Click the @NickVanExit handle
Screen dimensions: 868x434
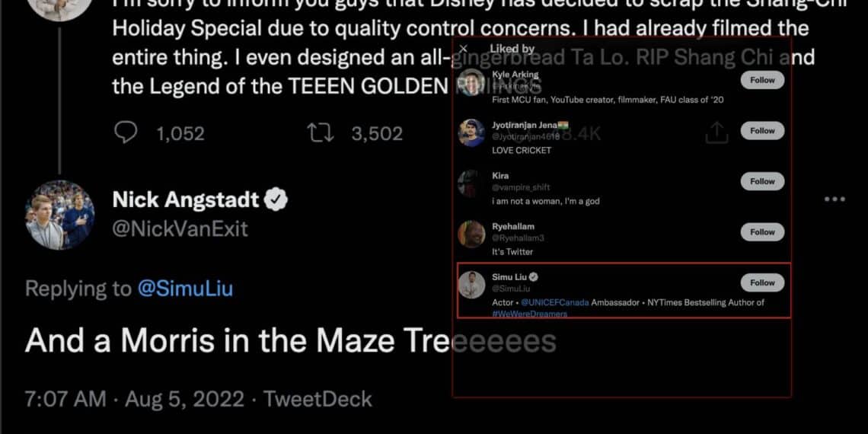click(x=180, y=228)
